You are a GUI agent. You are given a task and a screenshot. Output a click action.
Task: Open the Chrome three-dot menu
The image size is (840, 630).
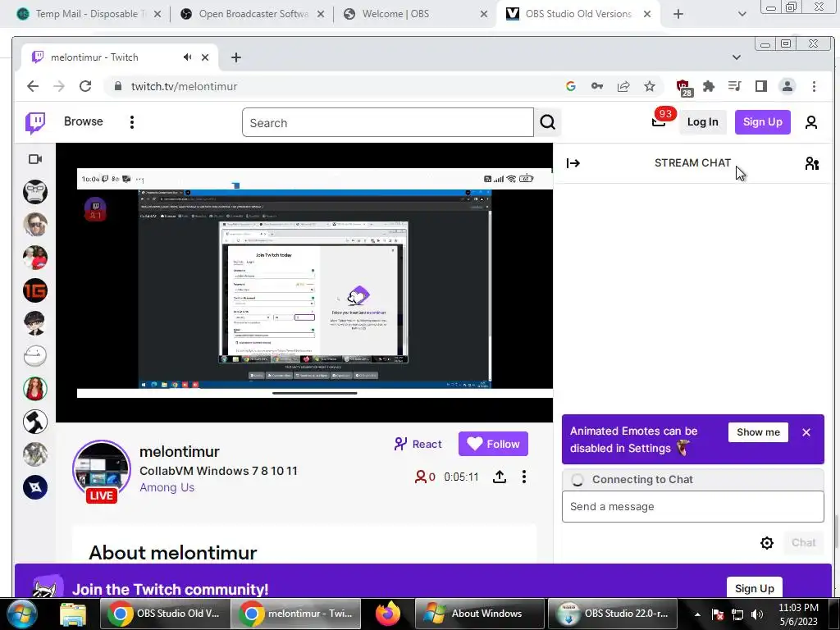pos(814,86)
